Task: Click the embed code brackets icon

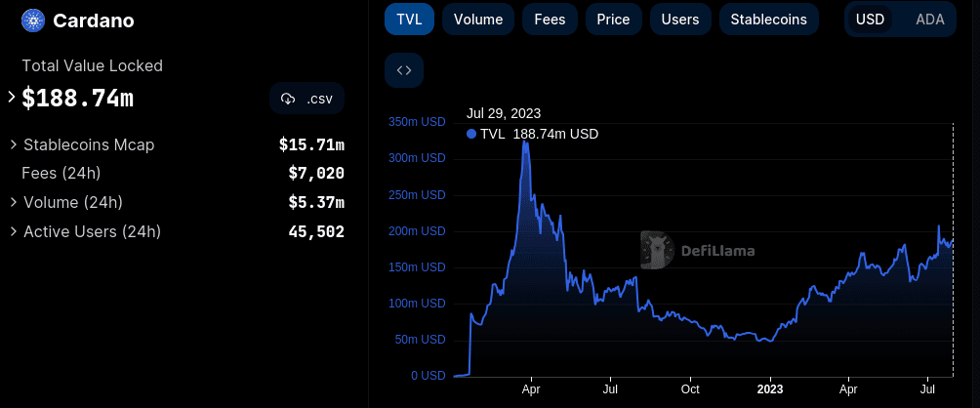Action: tap(404, 70)
